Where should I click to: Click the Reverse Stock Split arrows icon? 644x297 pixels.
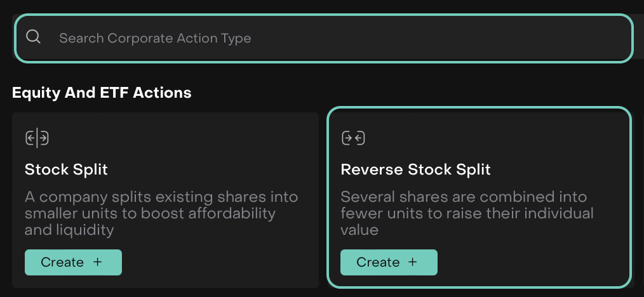353,137
